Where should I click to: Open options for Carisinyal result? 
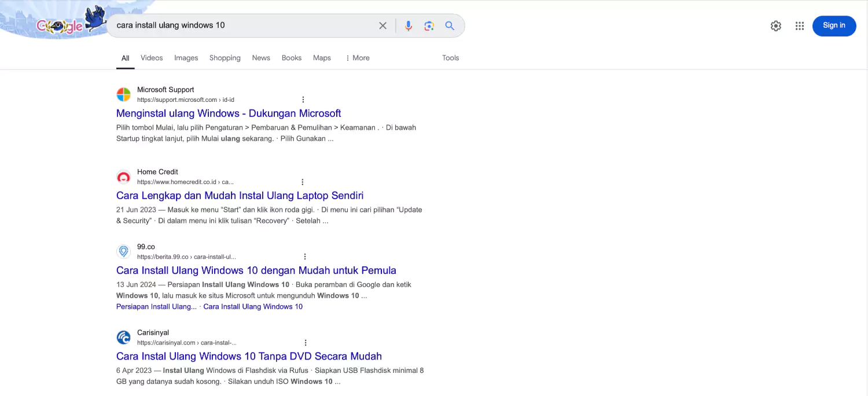click(x=306, y=343)
